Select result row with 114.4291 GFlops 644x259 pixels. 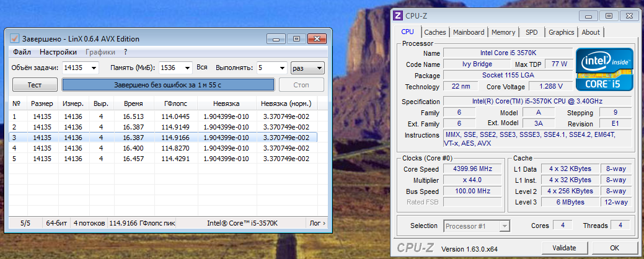tap(163, 159)
